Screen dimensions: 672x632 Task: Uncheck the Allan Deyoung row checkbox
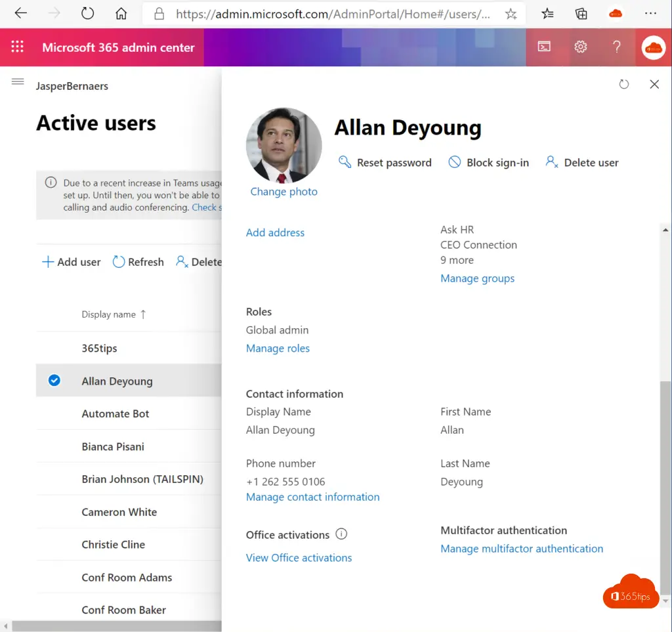point(54,381)
